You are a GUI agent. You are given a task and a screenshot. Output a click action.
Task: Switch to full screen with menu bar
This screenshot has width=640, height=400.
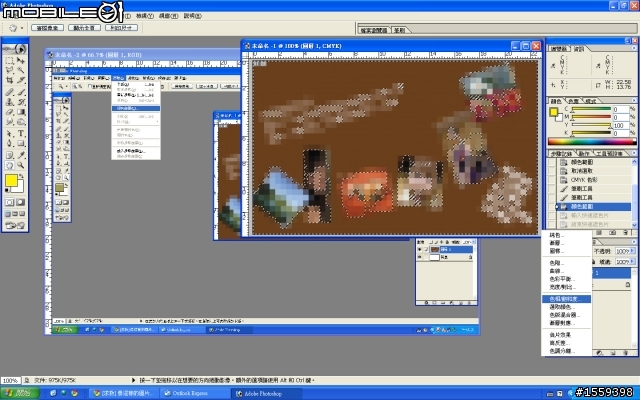15,214
